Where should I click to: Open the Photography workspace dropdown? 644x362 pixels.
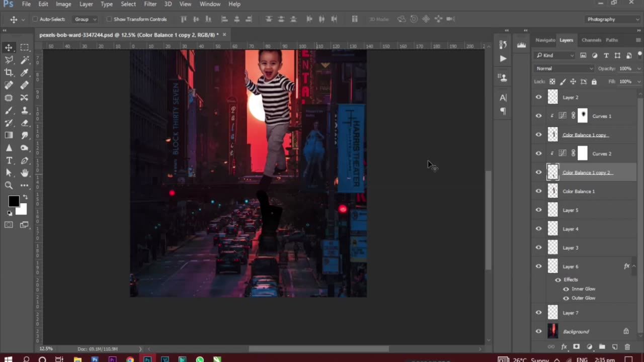coord(613,19)
